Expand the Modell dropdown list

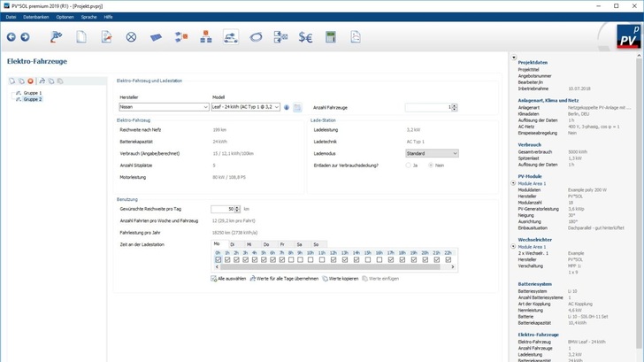click(277, 107)
